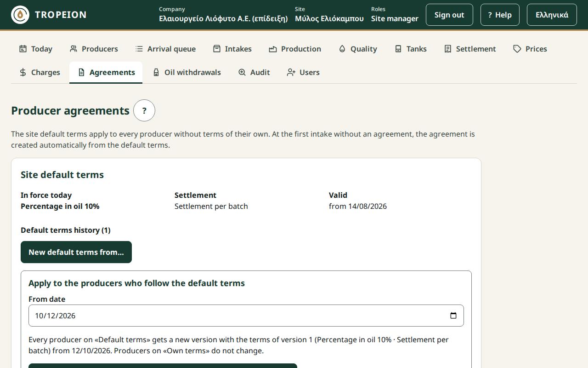Click the Tropeion olive drop logo
Image resolution: width=588 pixels, height=368 pixels.
pyautogui.click(x=20, y=15)
